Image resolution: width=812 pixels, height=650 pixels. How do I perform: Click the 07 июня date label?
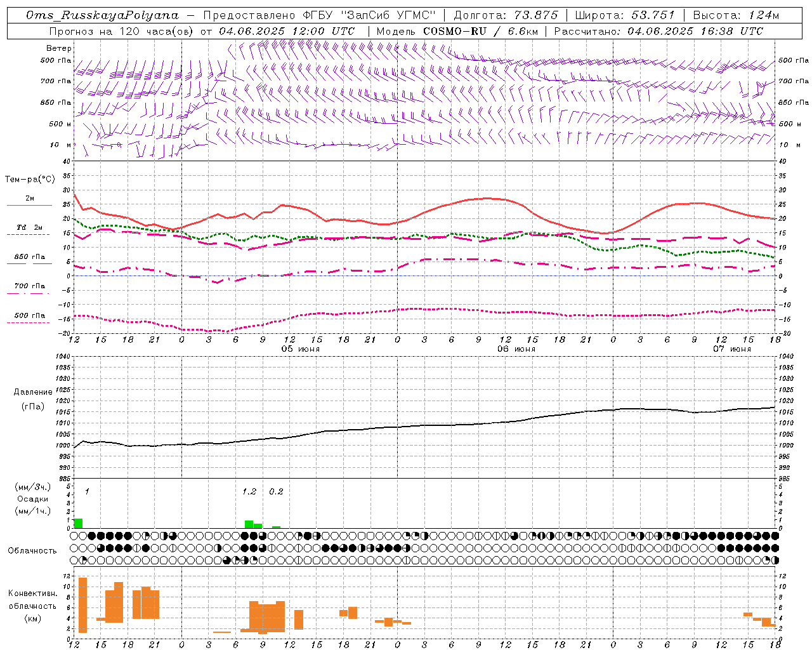click(731, 349)
